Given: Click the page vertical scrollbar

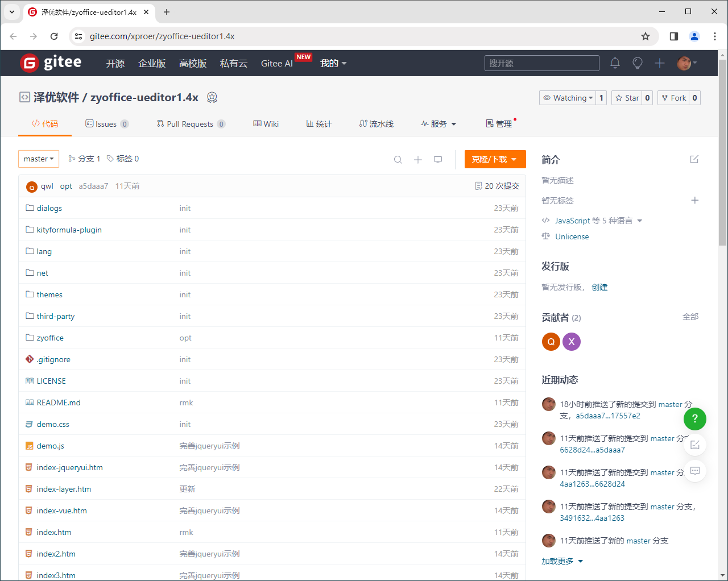Looking at the screenshot, I should pos(723,151).
